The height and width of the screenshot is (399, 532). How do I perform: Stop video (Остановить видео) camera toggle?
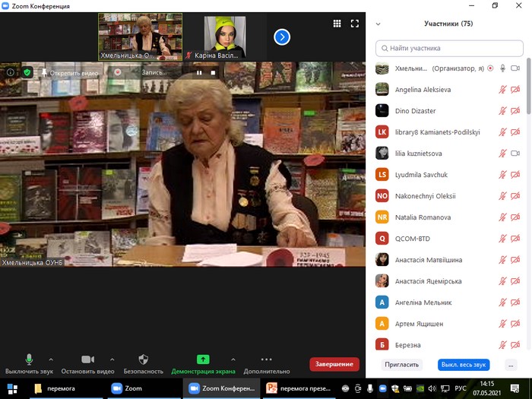click(87, 359)
